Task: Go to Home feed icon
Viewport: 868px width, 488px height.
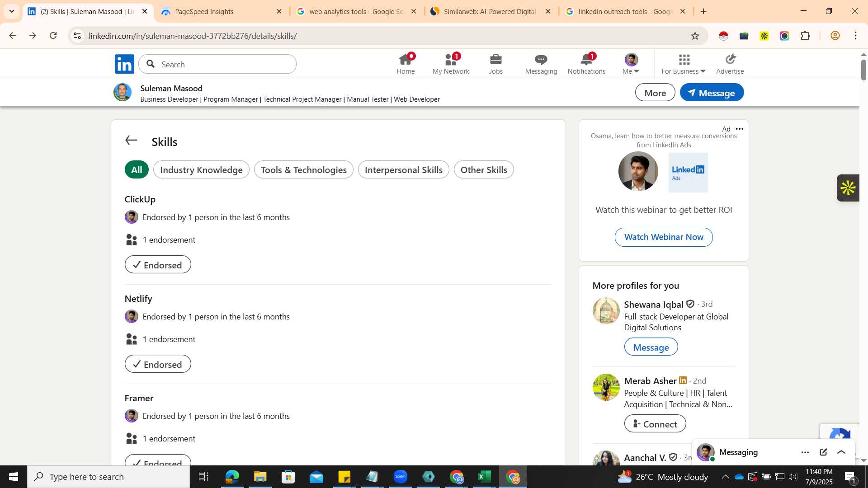Action: tap(406, 64)
